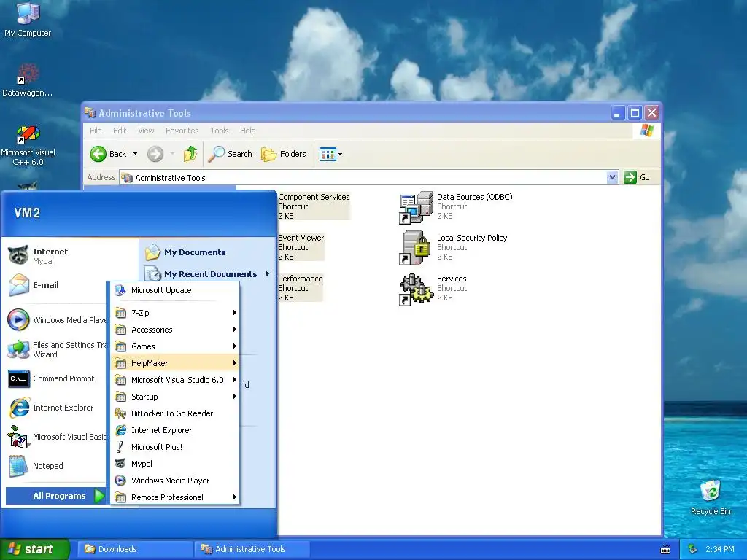Screen dimensions: 747x560
Task: Open Microsoft Plus! program entry
Action: [x=175, y=447]
